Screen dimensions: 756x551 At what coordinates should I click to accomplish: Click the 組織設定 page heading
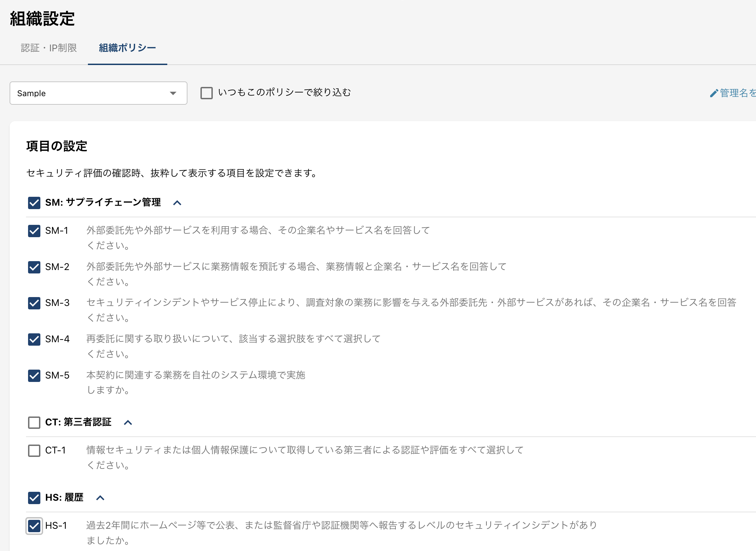point(42,18)
